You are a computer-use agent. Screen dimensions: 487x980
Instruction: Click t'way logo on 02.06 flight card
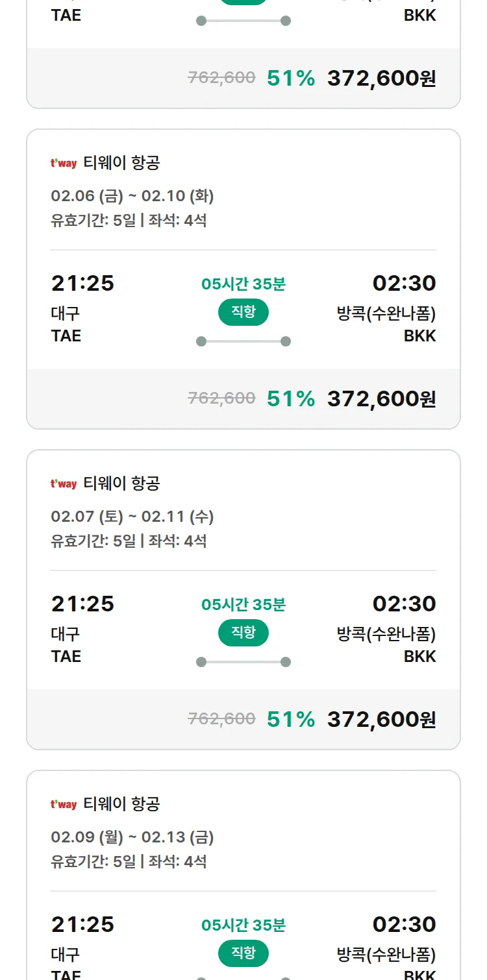[64, 164]
